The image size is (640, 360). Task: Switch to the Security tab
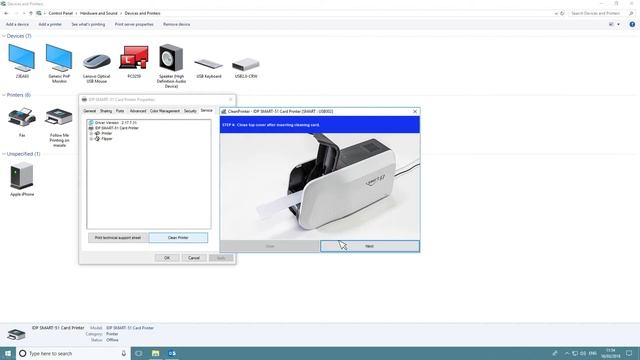click(x=190, y=111)
